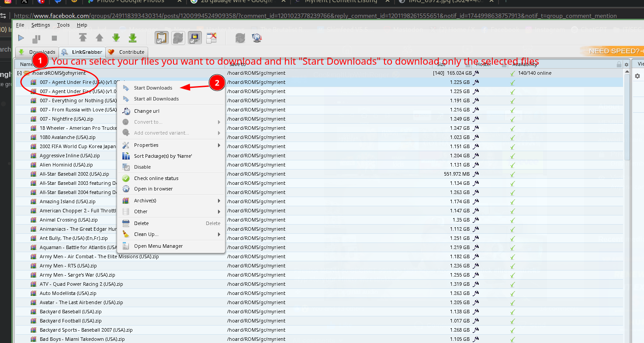
Task: Click availability checkmark of Army Men - RTS row
Action: (x=513, y=266)
